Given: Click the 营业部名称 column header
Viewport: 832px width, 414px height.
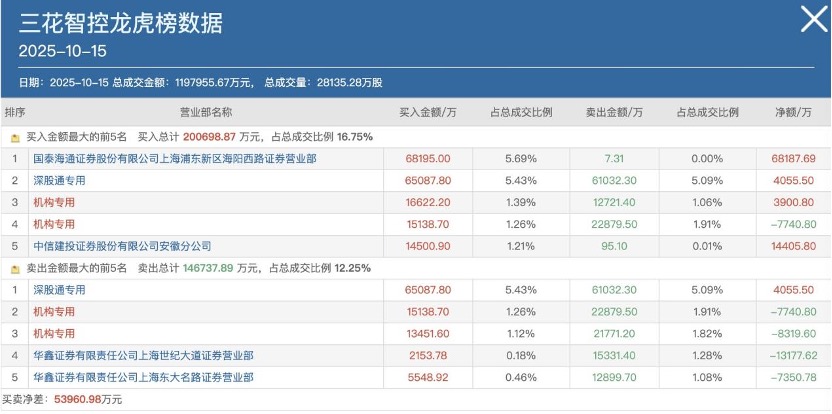Looking at the screenshot, I should click(206, 113).
